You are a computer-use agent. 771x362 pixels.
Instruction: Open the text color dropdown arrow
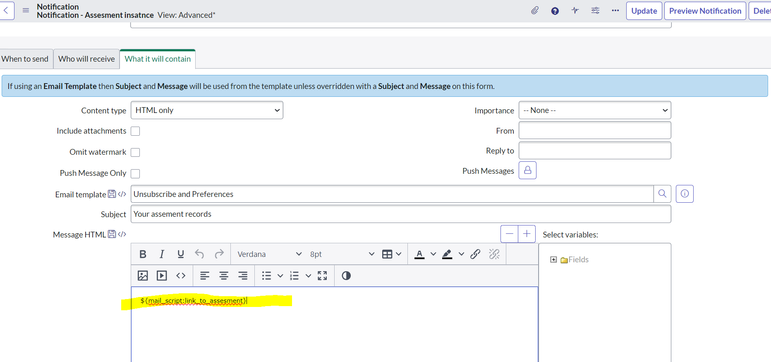[433, 254]
